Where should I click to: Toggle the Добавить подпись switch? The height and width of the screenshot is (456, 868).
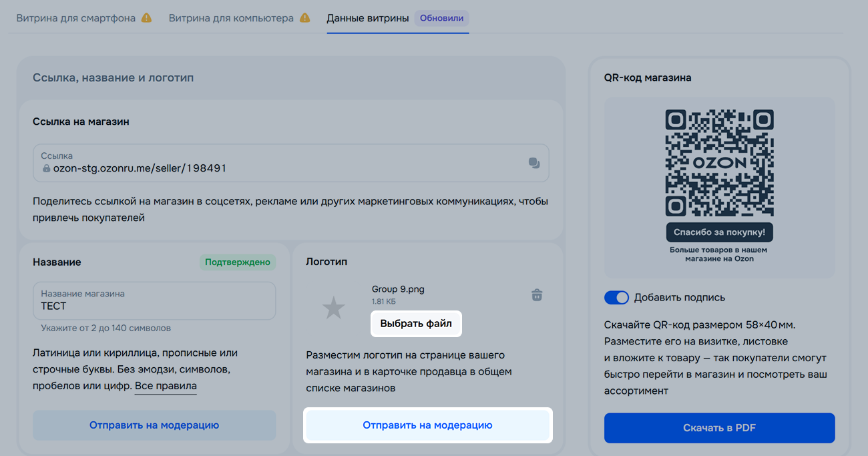[616, 298]
